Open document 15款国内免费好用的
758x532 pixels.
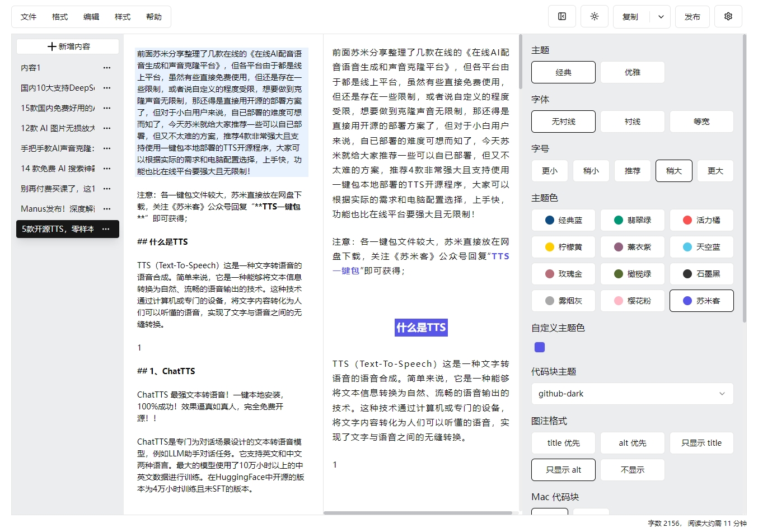coord(57,108)
